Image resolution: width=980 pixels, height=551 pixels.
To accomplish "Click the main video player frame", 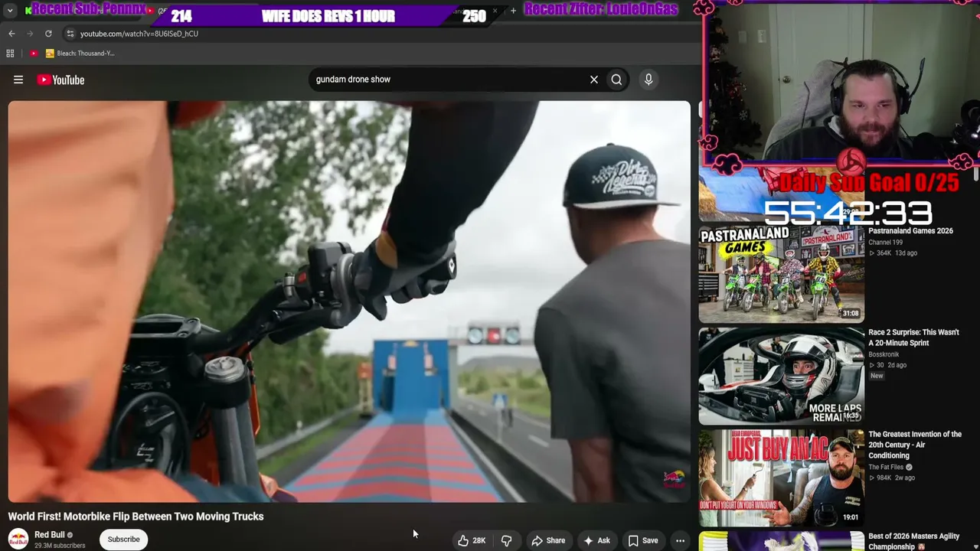I will click(349, 302).
